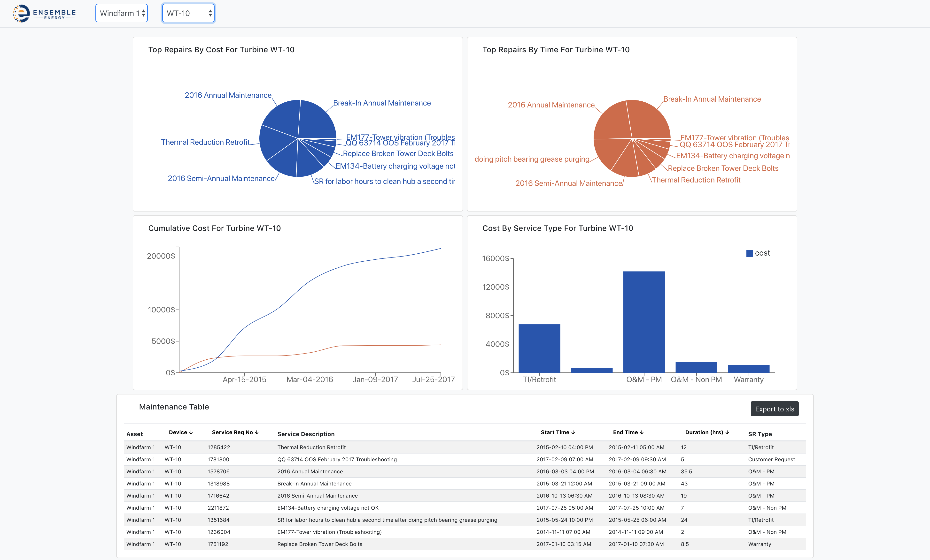Select service request number 1781800
This screenshot has height=560, width=930.
(218, 459)
